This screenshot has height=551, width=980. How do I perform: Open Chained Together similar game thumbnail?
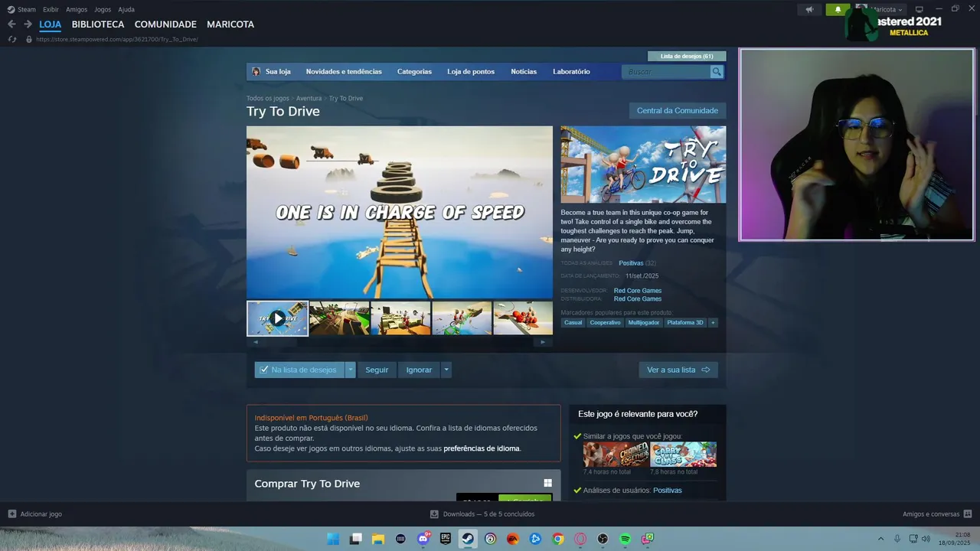(616, 455)
